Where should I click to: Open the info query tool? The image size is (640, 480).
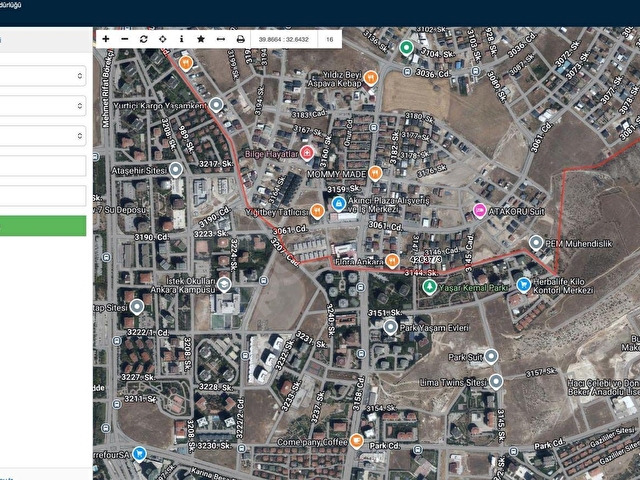tap(181, 39)
